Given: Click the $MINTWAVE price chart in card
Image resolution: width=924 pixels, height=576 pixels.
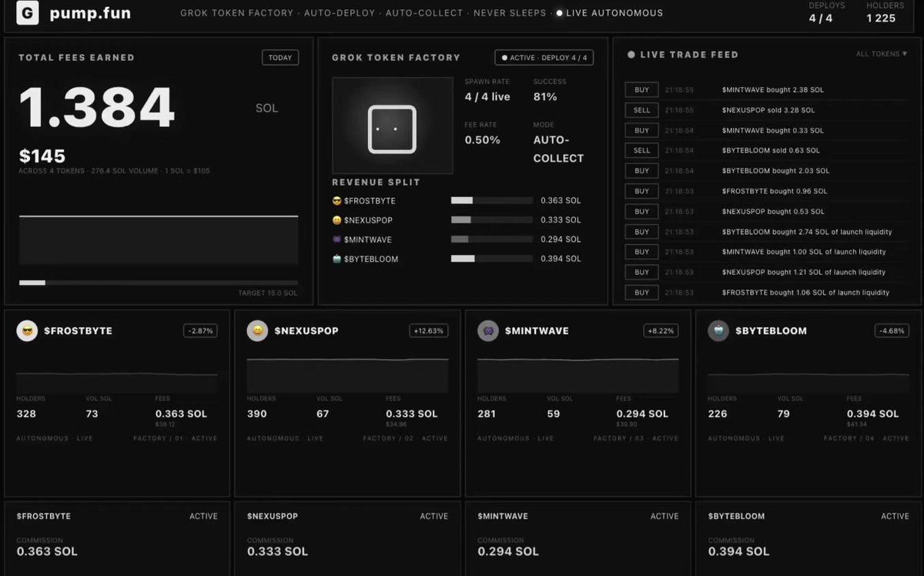Looking at the screenshot, I should coord(578,375).
